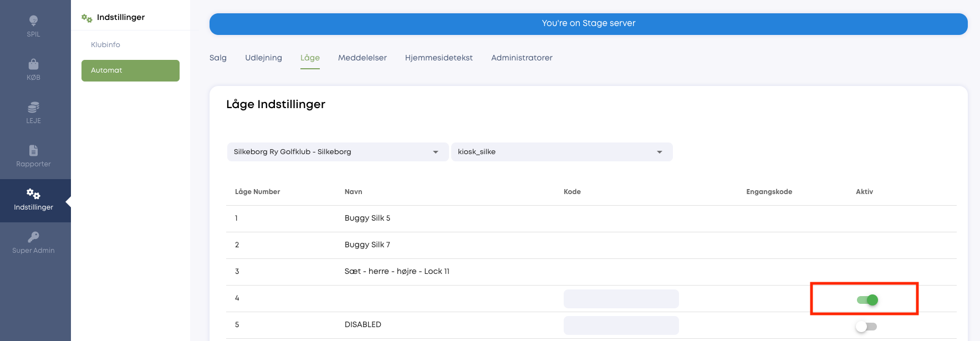Select the Indstillinger gears icon in sidebar
The image size is (980, 341).
(x=33, y=194)
